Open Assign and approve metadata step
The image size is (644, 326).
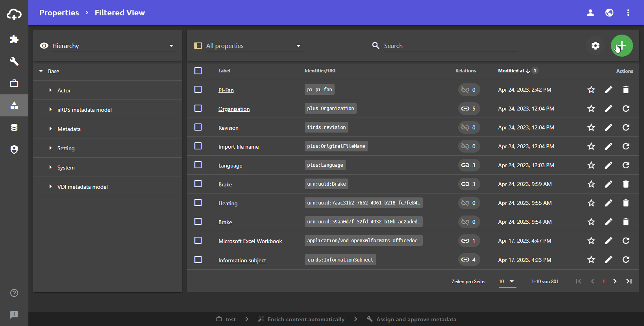click(411, 319)
